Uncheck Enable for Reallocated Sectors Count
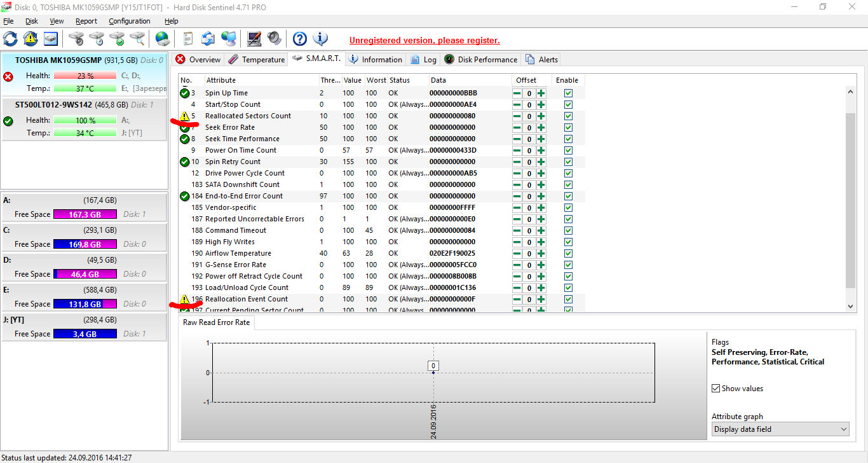The height and width of the screenshot is (463, 868). pos(568,116)
